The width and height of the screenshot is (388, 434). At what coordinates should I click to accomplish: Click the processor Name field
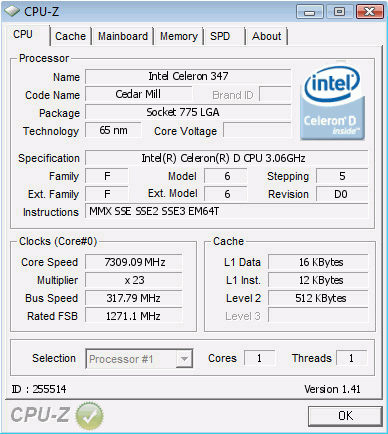pos(188,76)
